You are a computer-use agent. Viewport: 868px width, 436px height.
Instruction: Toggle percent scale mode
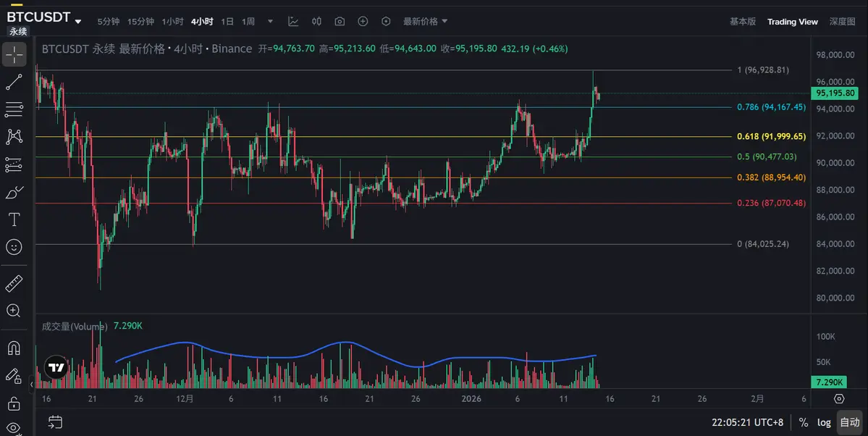(804, 422)
